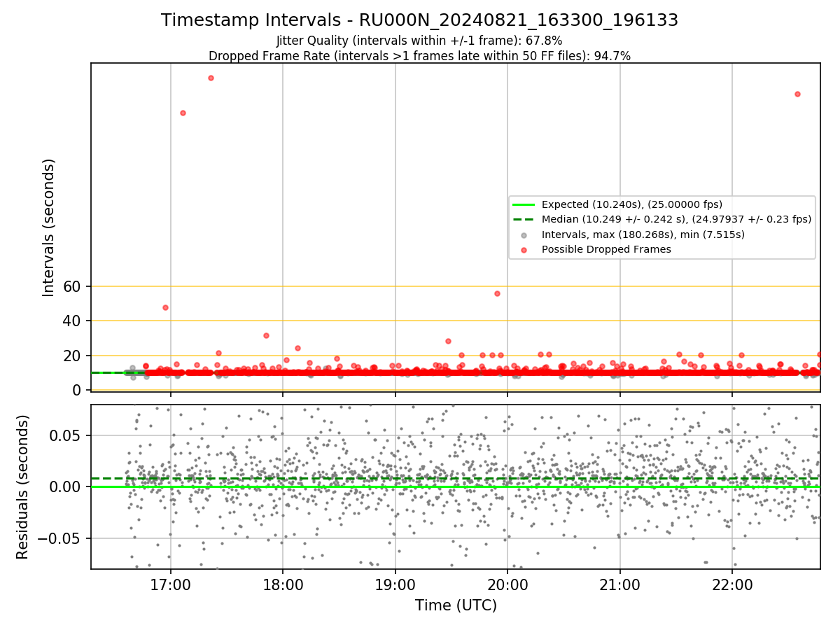This screenshot has height=630, width=840.
Task: Click the dashed green line sample in the legend
Action: click(524, 219)
